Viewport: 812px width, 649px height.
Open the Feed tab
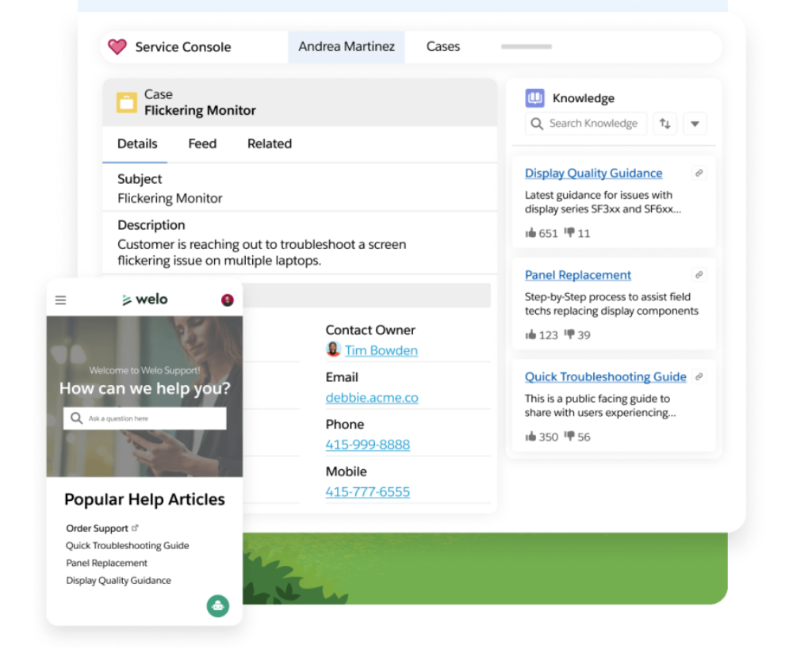coord(202,144)
